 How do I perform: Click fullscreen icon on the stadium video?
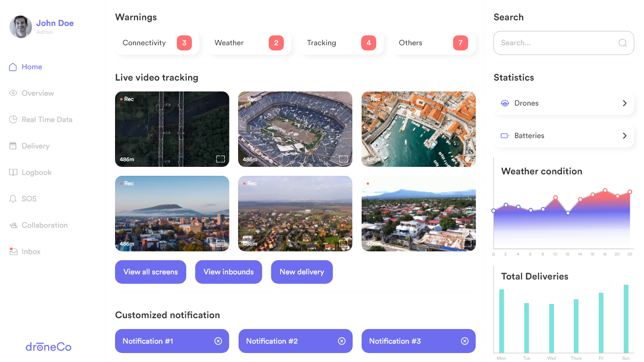[x=344, y=159]
